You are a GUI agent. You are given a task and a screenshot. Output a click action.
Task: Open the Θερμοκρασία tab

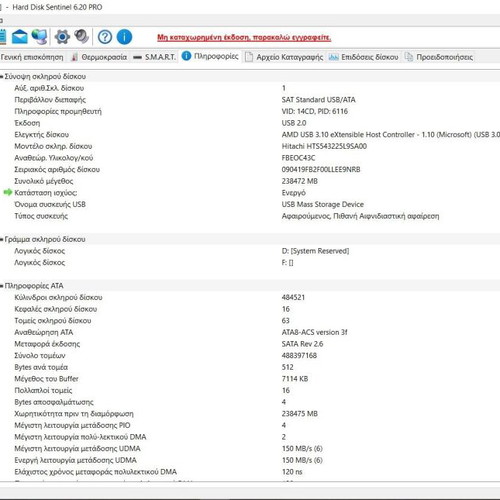(x=104, y=57)
